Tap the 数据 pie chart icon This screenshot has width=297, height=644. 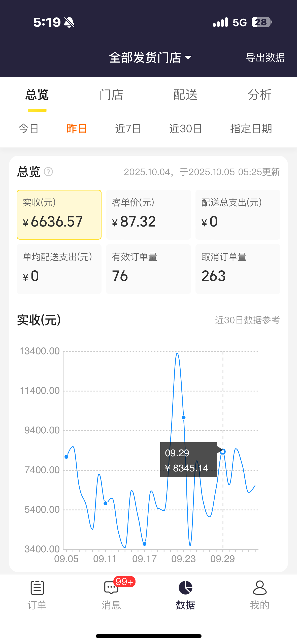[185, 588]
